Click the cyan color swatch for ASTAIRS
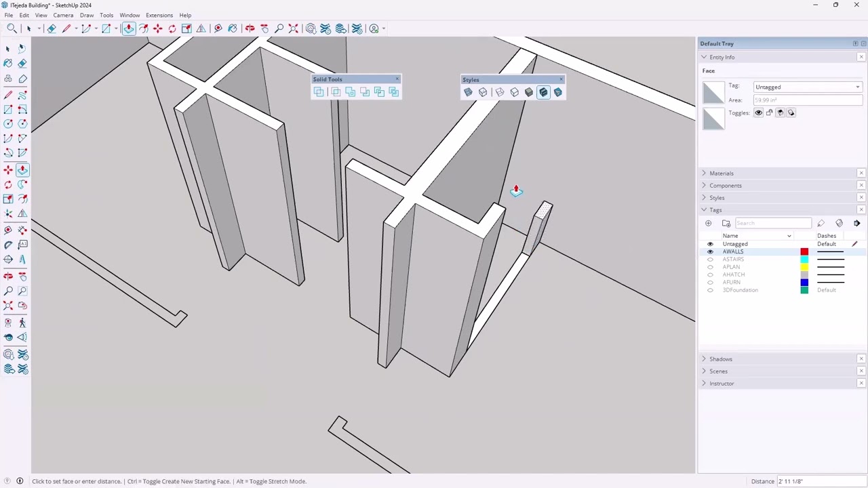Screen dimensions: 868x488 804,259
